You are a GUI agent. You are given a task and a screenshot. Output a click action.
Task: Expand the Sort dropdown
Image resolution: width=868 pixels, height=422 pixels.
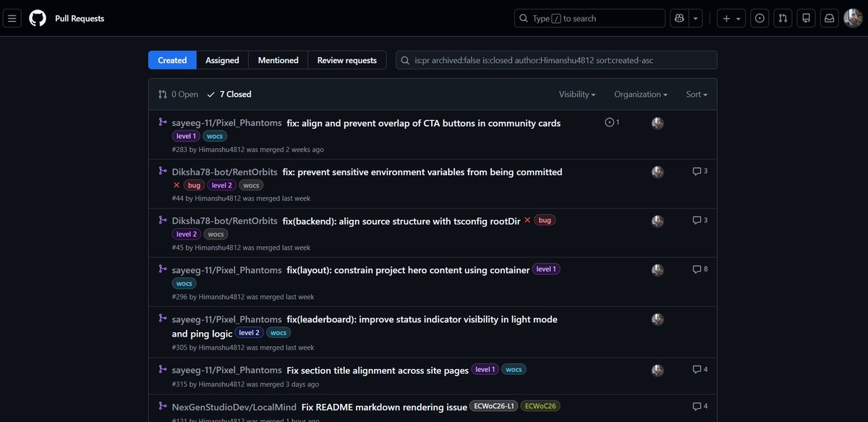pos(697,94)
